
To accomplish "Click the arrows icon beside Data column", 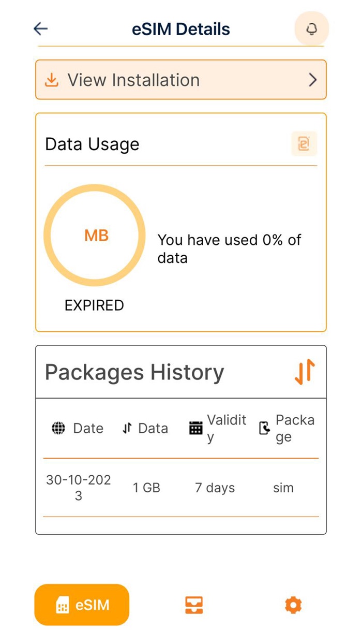I will click(127, 428).
